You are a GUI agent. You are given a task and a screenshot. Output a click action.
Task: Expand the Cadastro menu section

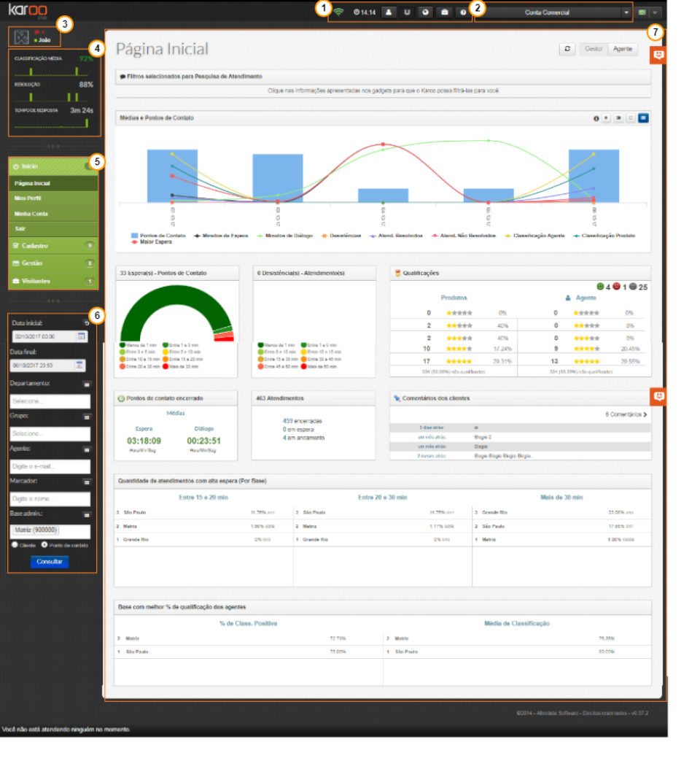(x=53, y=246)
